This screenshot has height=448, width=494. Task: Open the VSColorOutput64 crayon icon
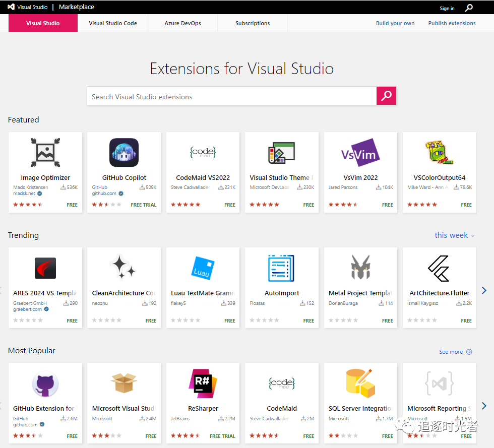439,153
